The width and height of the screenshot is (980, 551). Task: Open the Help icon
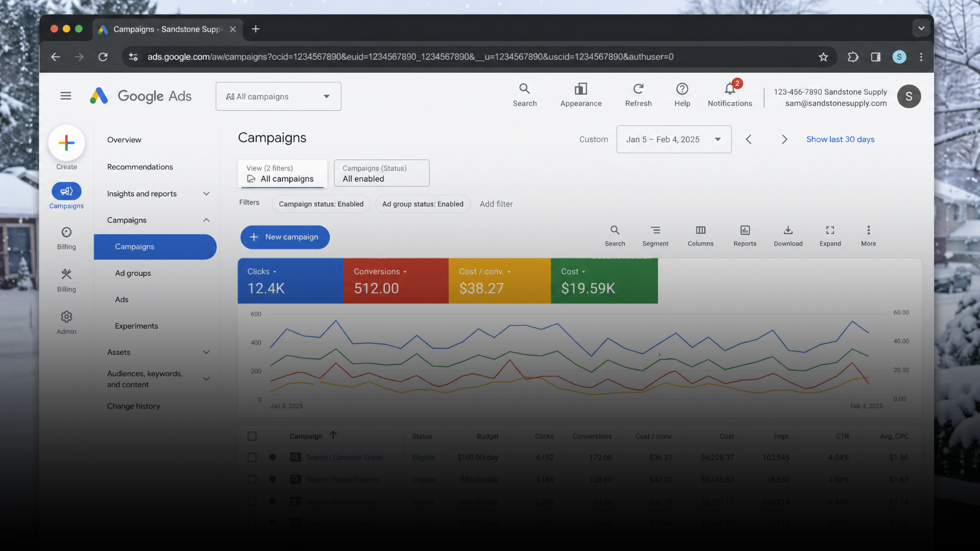point(682,95)
